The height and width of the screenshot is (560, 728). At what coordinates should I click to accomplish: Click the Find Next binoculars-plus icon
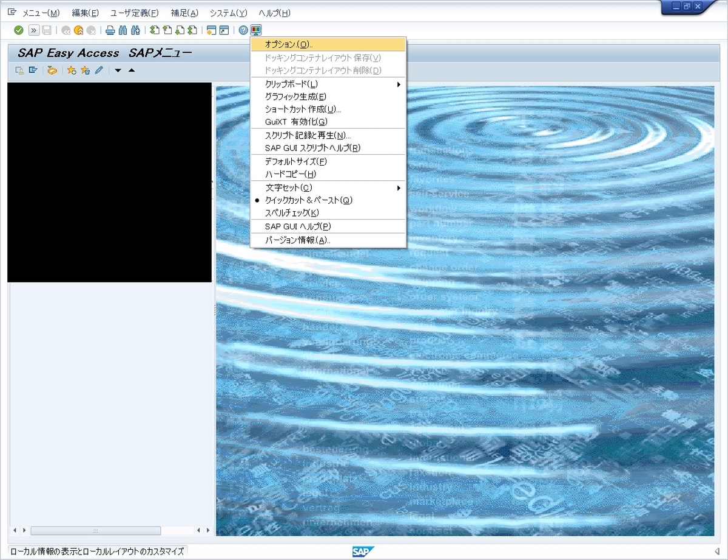pyautogui.click(x=135, y=30)
